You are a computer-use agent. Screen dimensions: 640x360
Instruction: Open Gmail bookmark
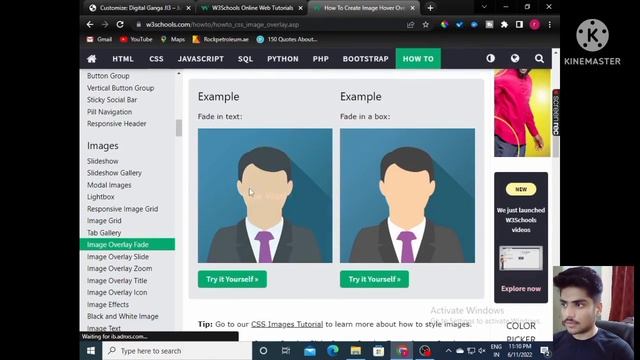point(99,39)
